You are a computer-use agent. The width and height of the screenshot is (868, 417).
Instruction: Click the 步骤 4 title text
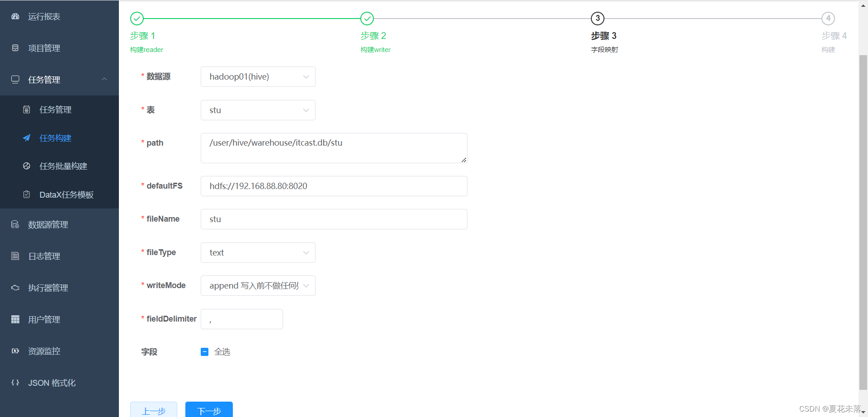click(x=834, y=36)
